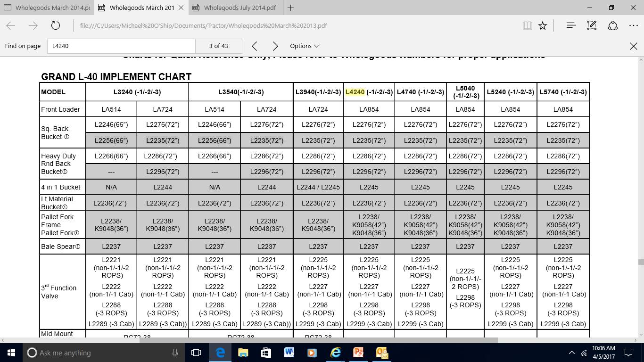Click Pallet Fork Frame row label
Image resolution: width=644 pixels, height=362 pixels.
pyautogui.click(x=60, y=225)
